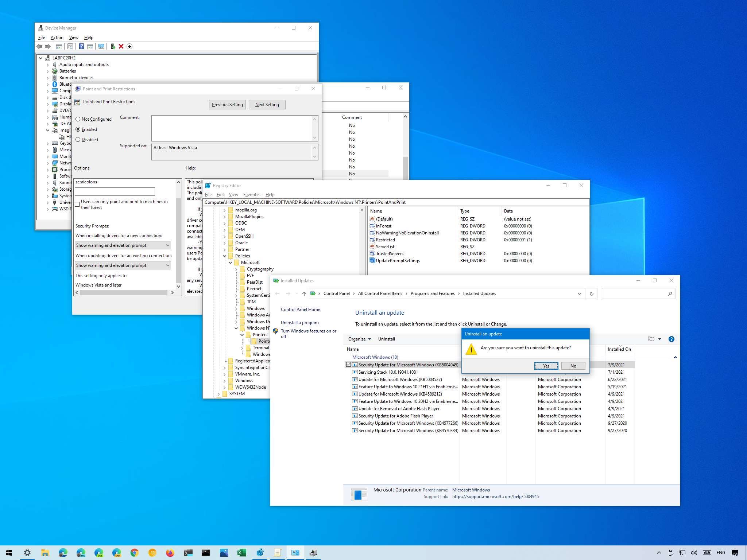Click the blue help icon in Installed Updates
The height and width of the screenshot is (560, 747).
click(x=671, y=339)
